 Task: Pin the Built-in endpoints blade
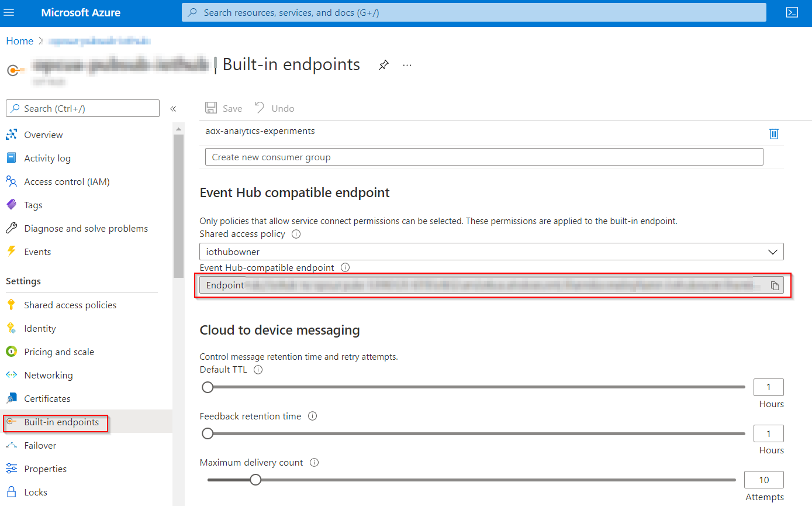(x=383, y=65)
